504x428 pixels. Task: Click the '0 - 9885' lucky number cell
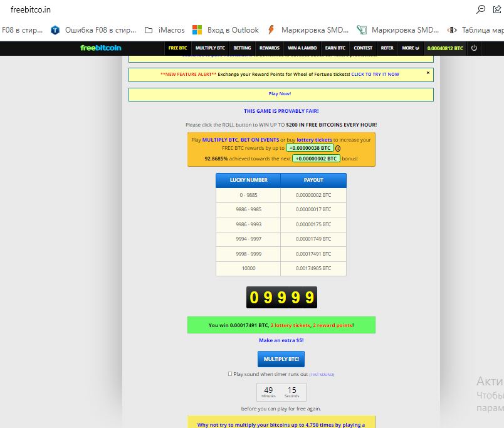pyautogui.click(x=248, y=195)
